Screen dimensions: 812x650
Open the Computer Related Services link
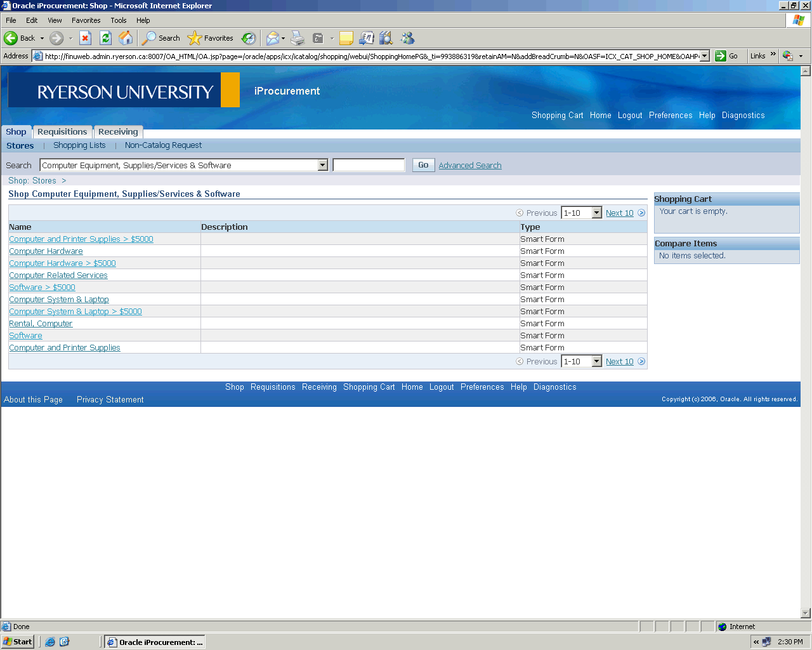[58, 275]
